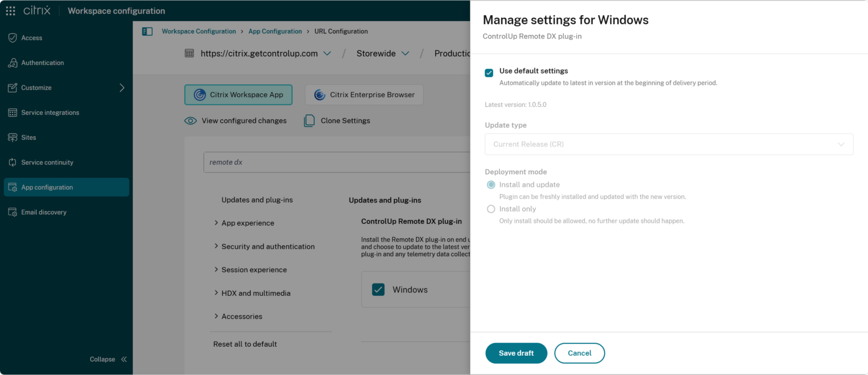Click the View configured changes eye icon
868x375 pixels.
pos(191,120)
